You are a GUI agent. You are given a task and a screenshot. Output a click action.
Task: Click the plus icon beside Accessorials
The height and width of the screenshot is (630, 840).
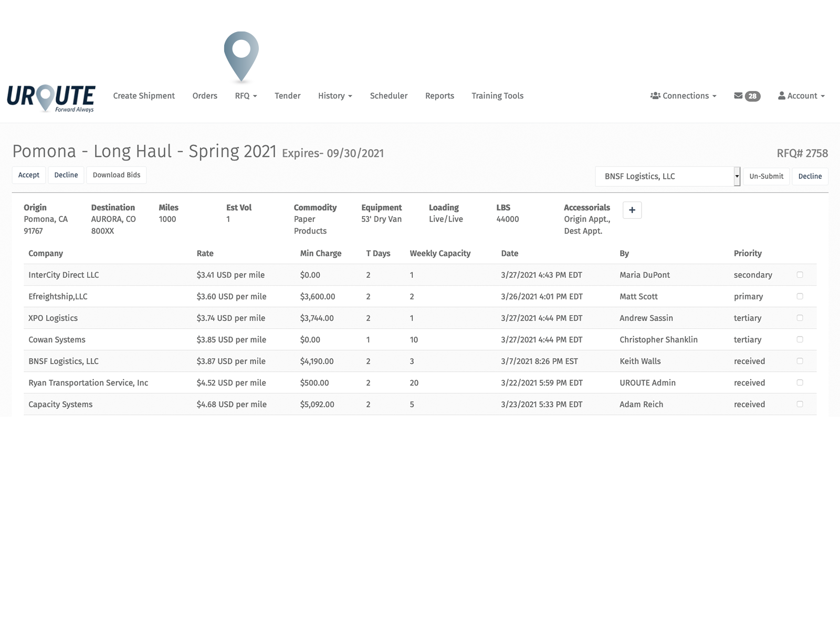click(632, 210)
